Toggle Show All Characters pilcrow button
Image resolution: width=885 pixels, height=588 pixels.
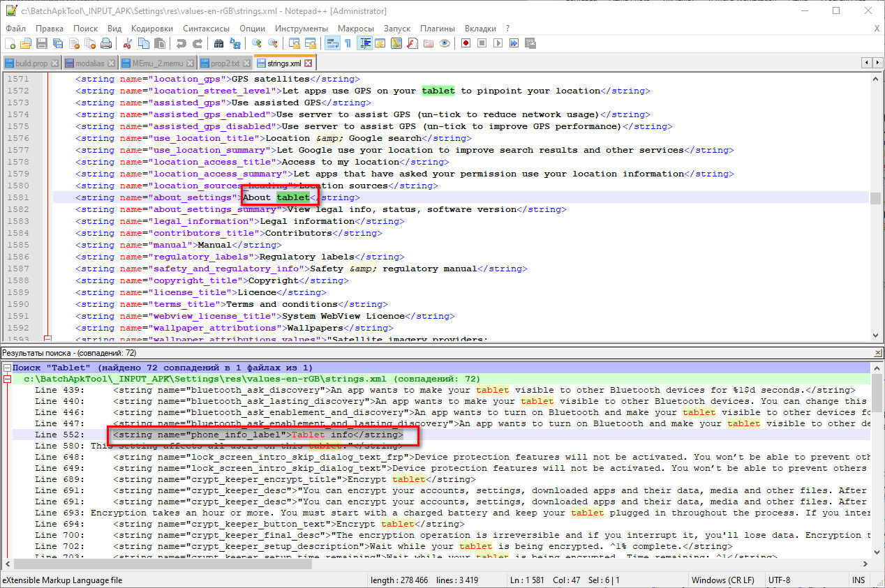pos(347,43)
